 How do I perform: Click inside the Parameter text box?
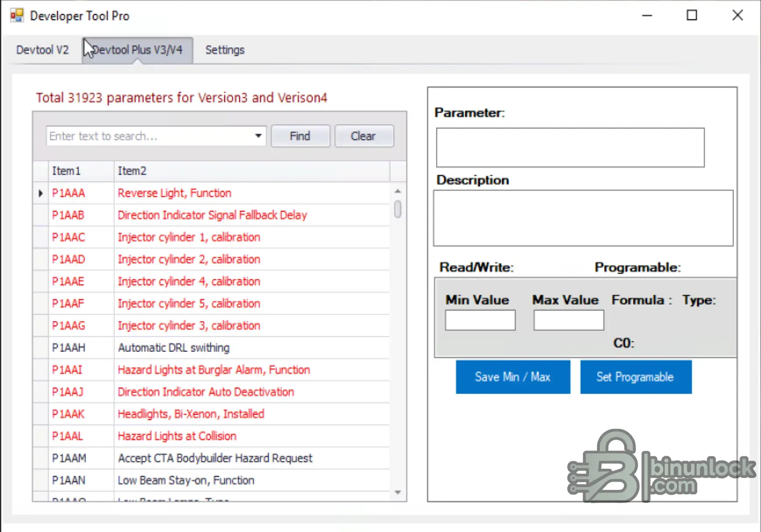tap(571, 147)
